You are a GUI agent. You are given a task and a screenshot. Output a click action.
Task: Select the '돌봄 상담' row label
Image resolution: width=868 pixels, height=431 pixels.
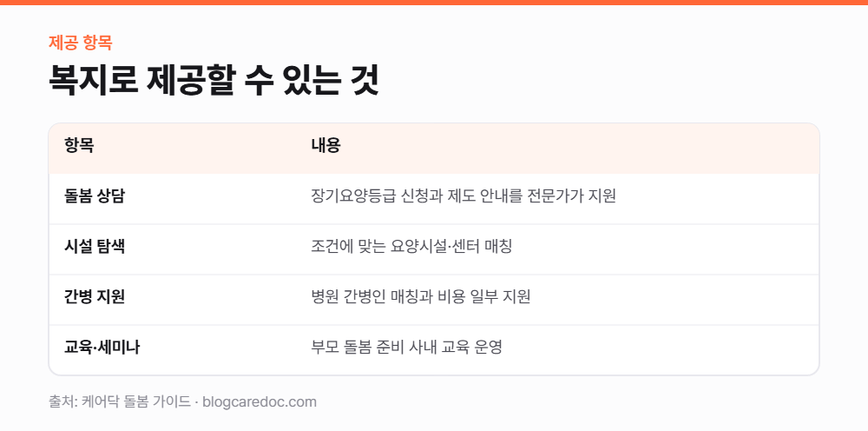[94, 196]
